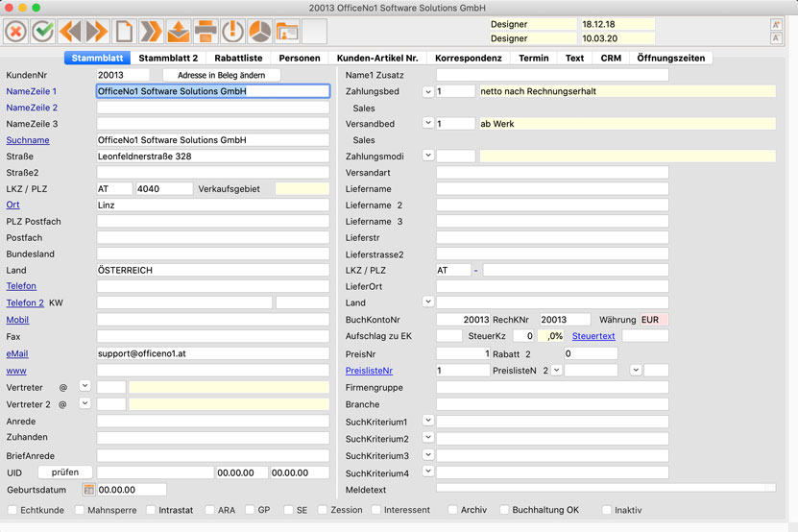Open the Rabattliste tab
The height and width of the screenshot is (532, 798).
(238, 58)
